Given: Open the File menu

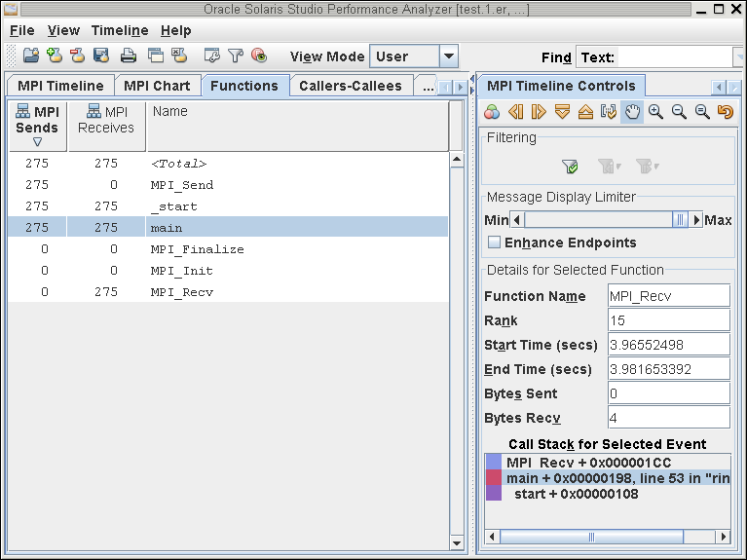Looking at the screenshot, I should coord(22,30).
